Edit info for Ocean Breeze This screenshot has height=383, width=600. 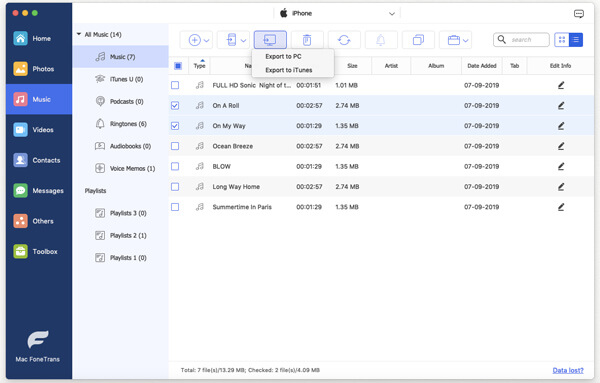pos(561,146)
